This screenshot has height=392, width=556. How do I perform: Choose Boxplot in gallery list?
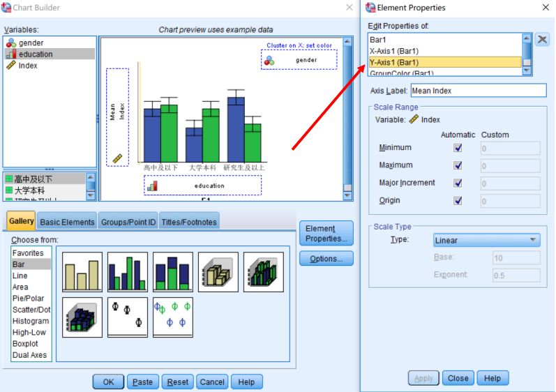tap(31, 344)
